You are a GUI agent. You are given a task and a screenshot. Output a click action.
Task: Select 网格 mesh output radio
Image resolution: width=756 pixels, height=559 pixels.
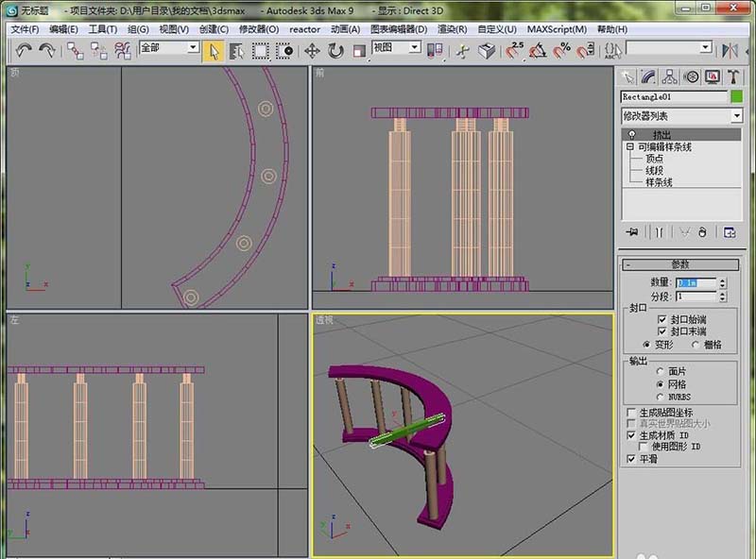660,384
